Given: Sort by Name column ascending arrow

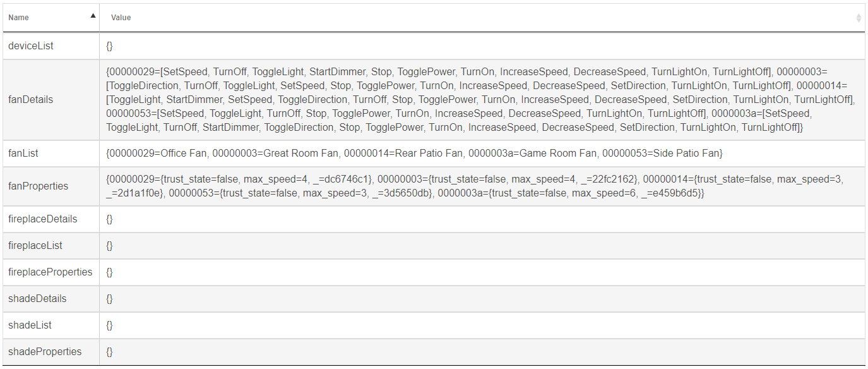Looking at the screenshot, I should tap(93, 16).
